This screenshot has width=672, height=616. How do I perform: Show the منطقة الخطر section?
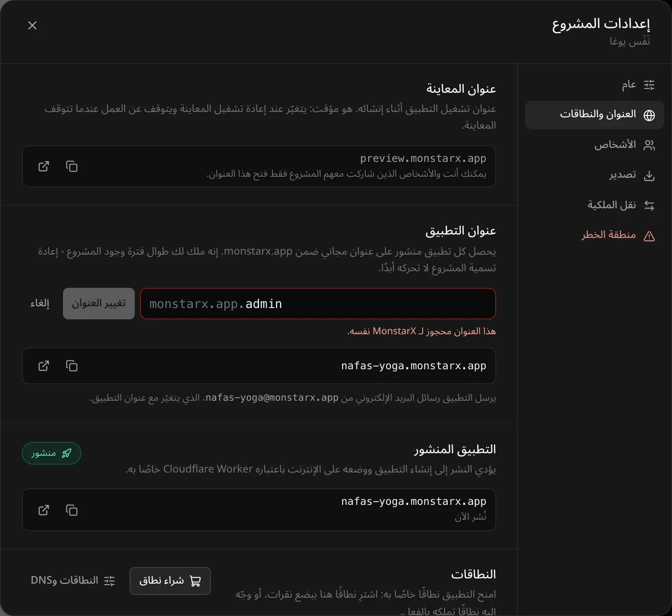click(595, 235)
